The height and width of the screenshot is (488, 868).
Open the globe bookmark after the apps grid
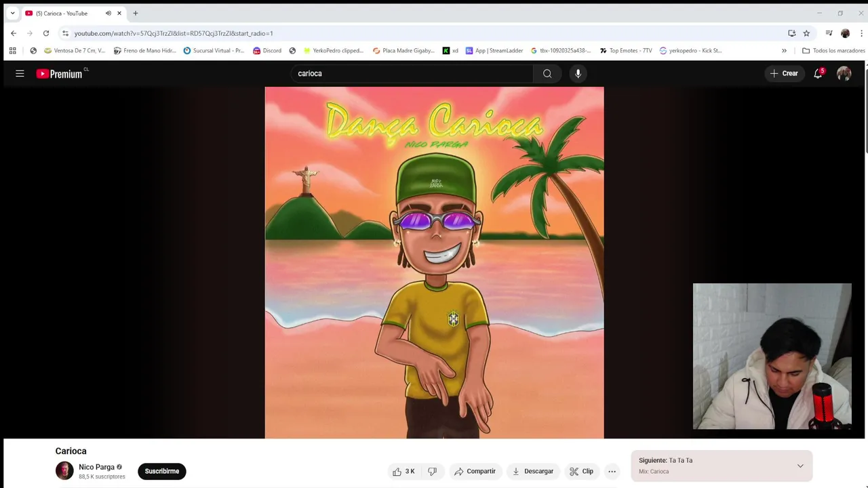pyautogui.click(x=33, y=50)
